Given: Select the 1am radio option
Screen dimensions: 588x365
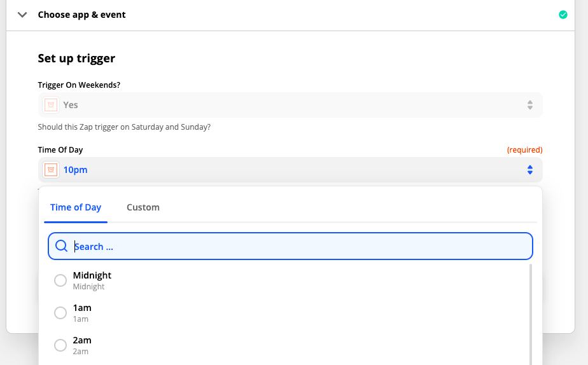Looking at the screenshot, I should click(x=60, y=312).
